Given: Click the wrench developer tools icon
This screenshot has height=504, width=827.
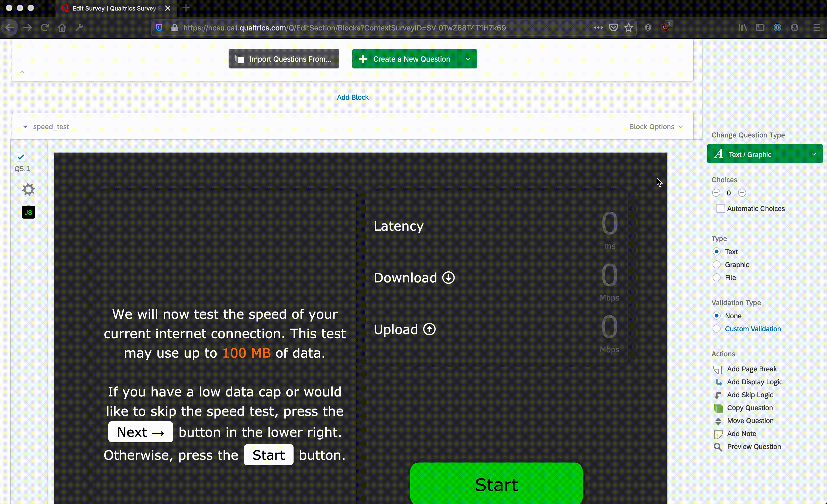Looking at the screenshot, I should (x=79, y=27).
